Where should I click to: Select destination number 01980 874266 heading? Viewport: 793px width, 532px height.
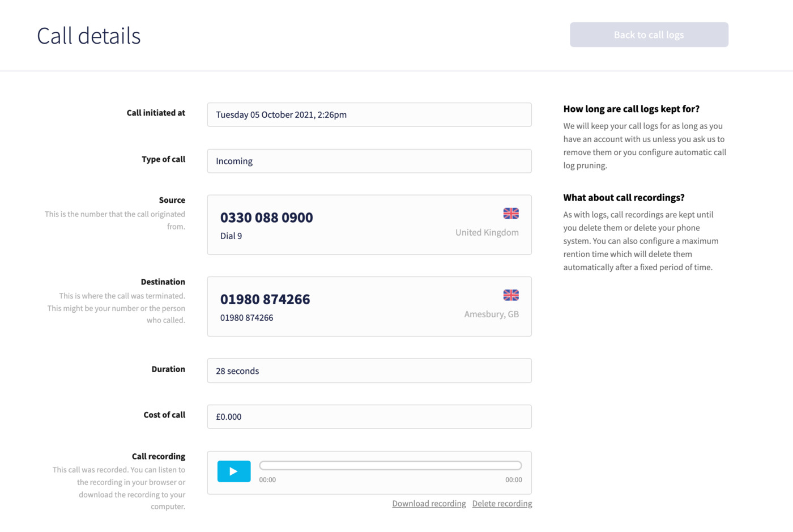click(265, 299)
